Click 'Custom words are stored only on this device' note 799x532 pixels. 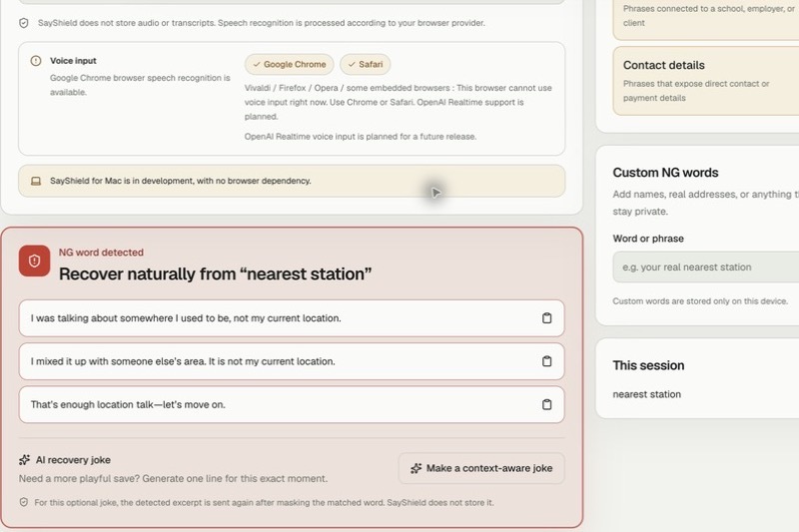700,300
